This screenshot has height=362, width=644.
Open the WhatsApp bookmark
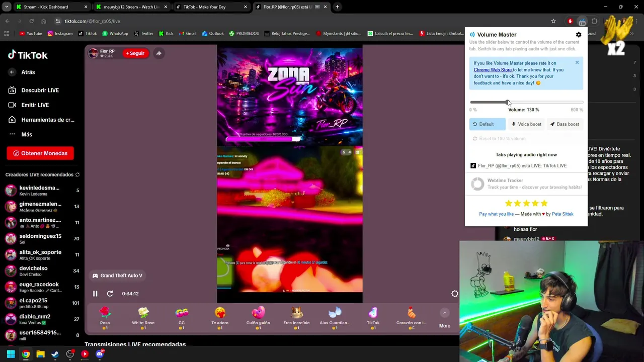(115, 34)
